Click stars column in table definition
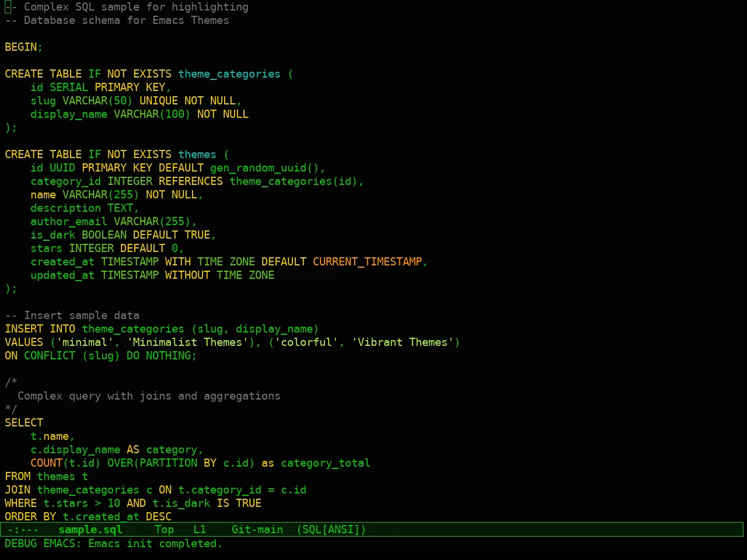Image resolution: width=747 pixels, height=560 pixels. tap(46, 249)
